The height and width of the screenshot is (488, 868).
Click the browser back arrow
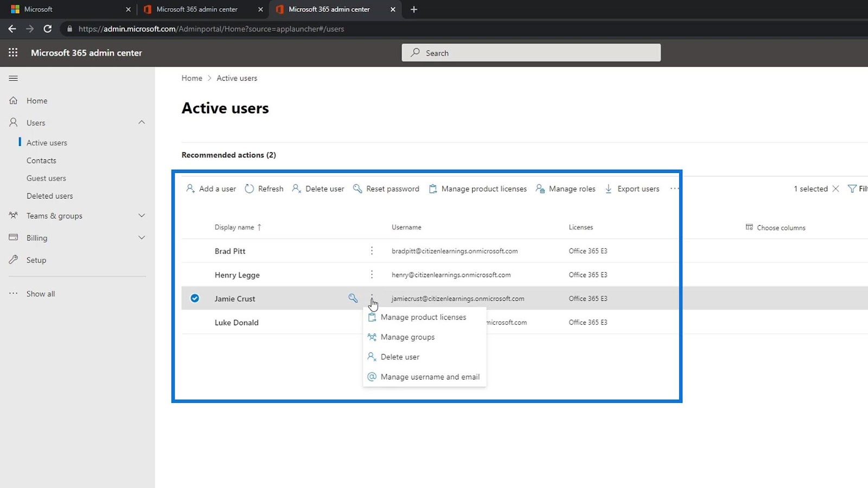coord(12,29)
